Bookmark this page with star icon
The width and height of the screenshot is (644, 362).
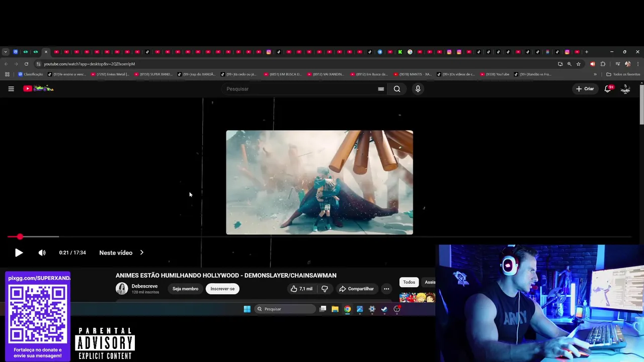579,64
